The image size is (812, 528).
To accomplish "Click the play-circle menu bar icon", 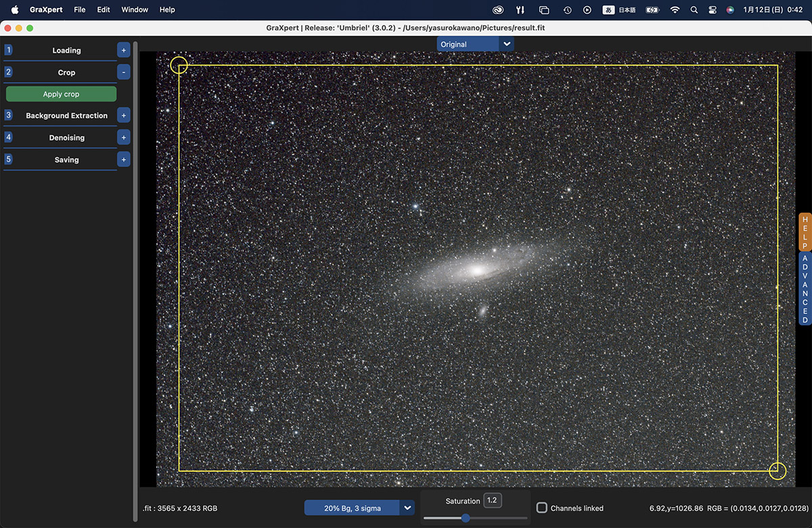I will click(587, 10).
